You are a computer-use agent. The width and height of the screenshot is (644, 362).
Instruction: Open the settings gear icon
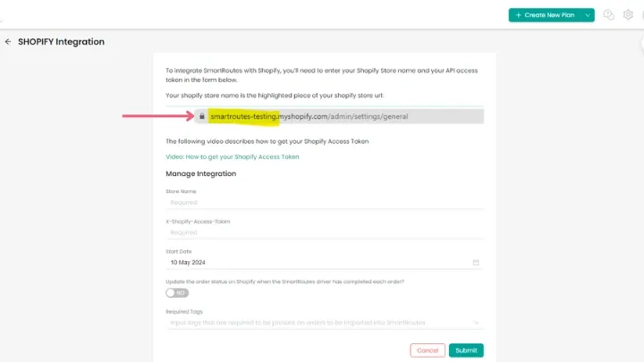click(x=628, y=15)
